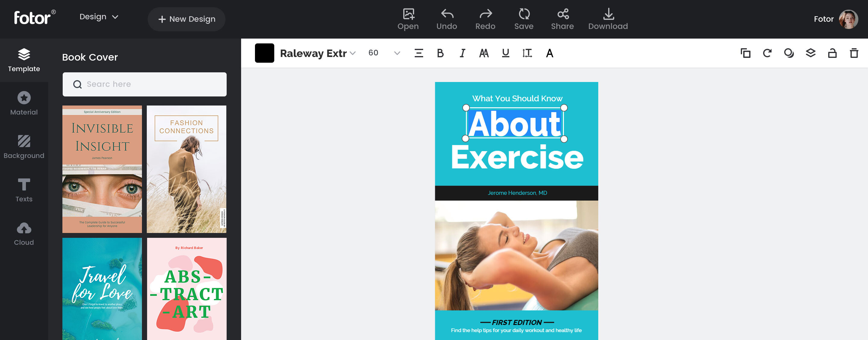The image size is (868, 340).
Task: Click the text alignment icon
Action: coord(419,53)
